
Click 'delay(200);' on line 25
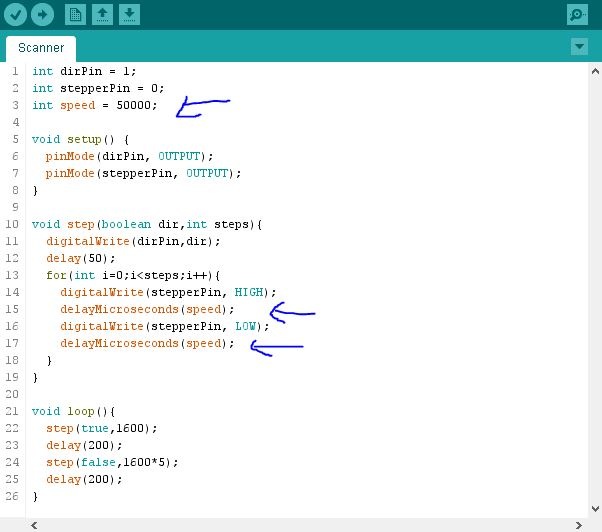pyautogui.click(x=84, y=479)
